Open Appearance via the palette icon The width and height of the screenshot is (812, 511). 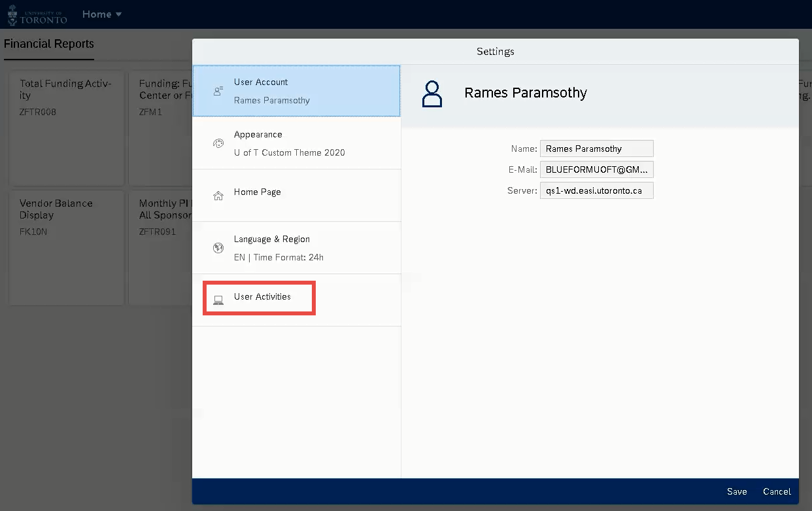tap(218, 143)
